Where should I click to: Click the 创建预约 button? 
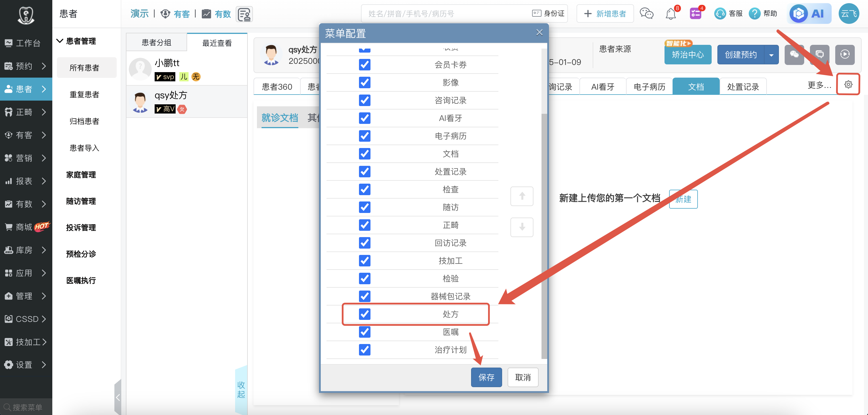[741, 55]
